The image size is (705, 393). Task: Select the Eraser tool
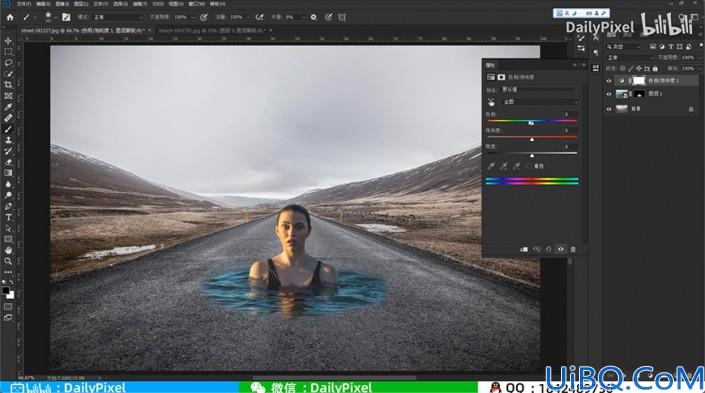[x=8, y=162]
